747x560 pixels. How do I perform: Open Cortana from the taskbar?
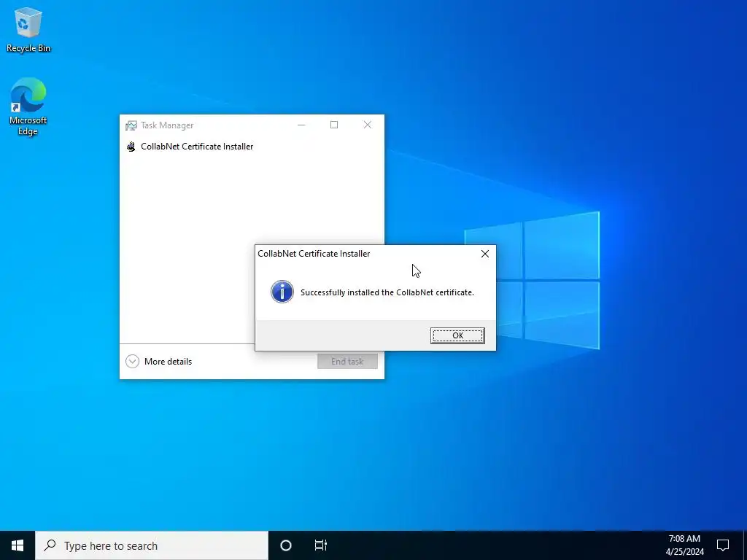286,545
